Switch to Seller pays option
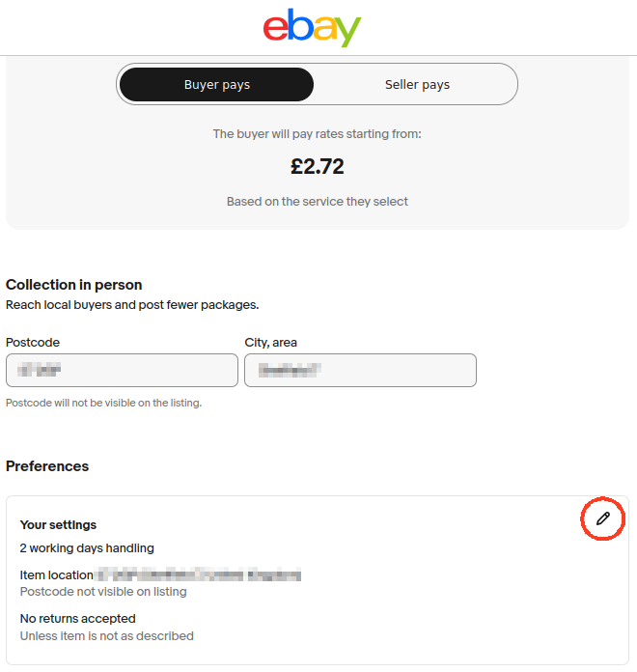 point(417,84)
